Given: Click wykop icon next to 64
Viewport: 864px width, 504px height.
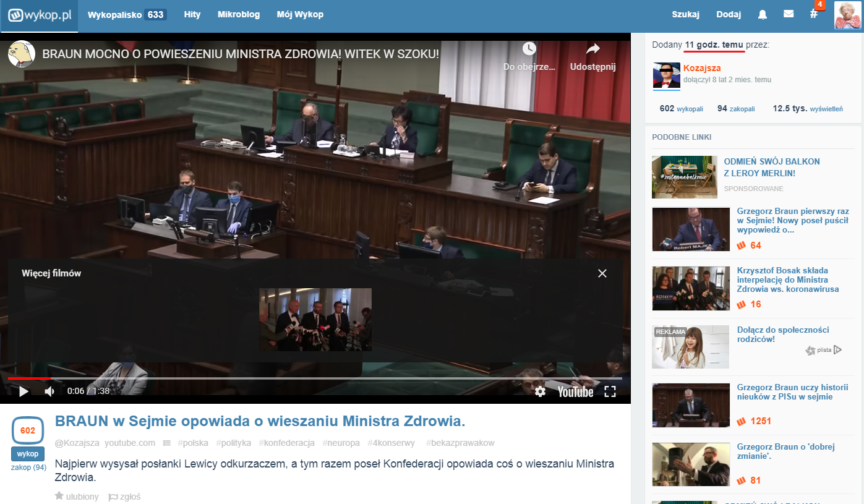Looking at the screenshot, I should [742, 246].
